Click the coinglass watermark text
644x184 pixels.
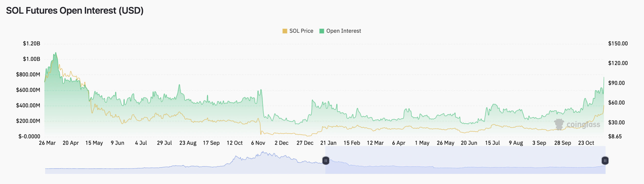tap(583, 125)
